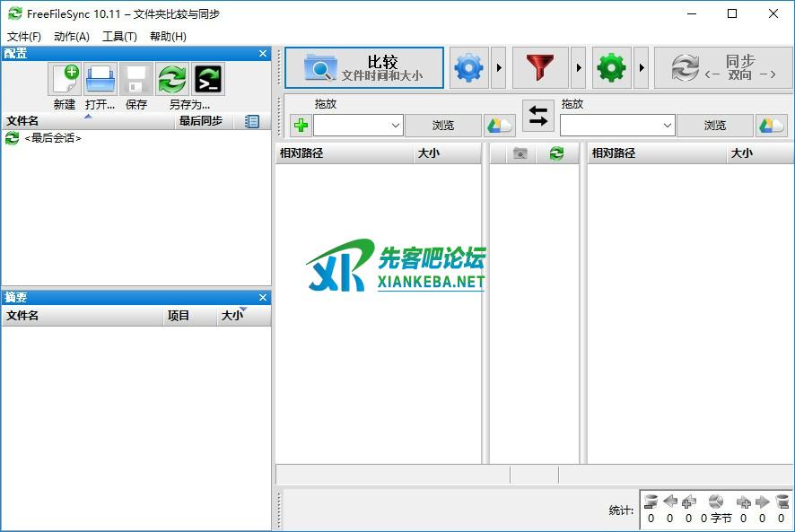Image resolution: width=795 pixels, height=532 pixels.
Task: Open synchronization settings green gear icon
Action: click(x=611, y=68)
